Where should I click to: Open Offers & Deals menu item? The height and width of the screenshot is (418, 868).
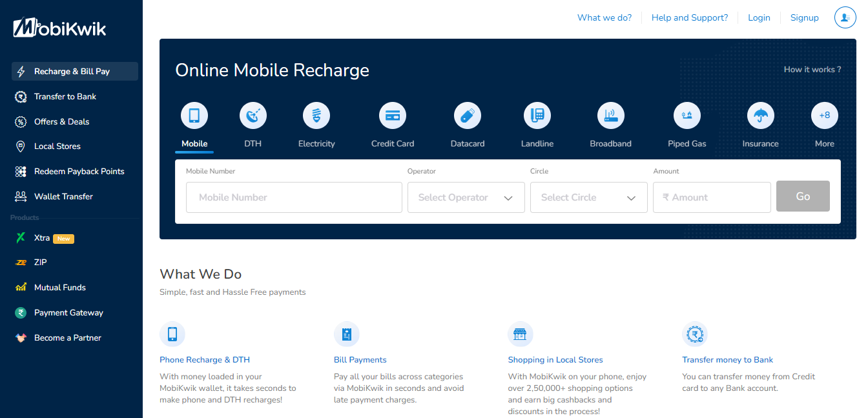(62, 122)
